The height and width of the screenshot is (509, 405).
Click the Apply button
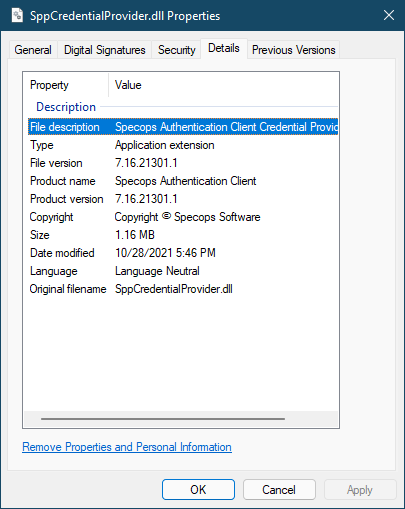coord(360,490)
